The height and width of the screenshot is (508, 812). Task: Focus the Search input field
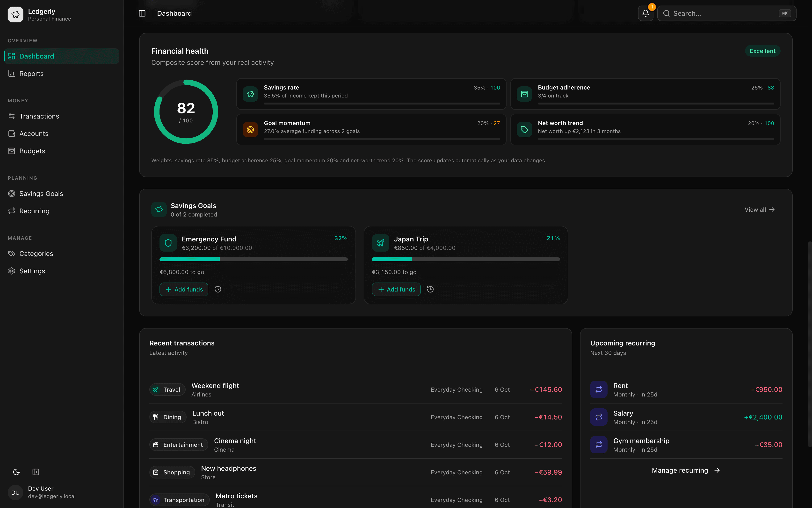tap(727, 14)
